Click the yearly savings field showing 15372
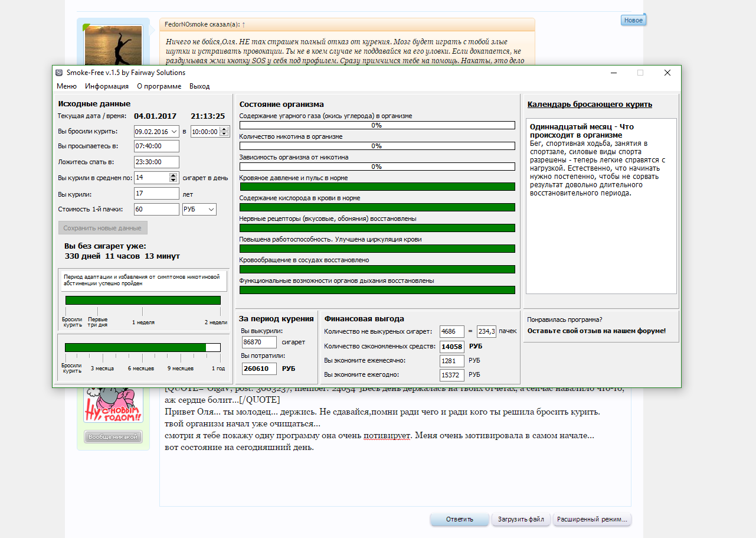Viewport: 756px width, 538px height. pyautogui.click(x=452, y=374)
